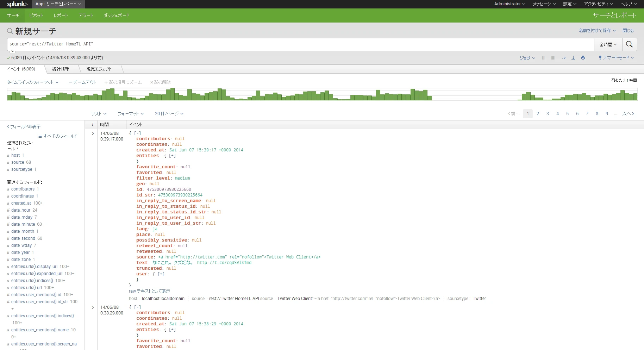Open タイムラインのフォーマット dropdown
Image resolution: width=644 pixels, height=350 pixels.
click(x=32, y=82)
